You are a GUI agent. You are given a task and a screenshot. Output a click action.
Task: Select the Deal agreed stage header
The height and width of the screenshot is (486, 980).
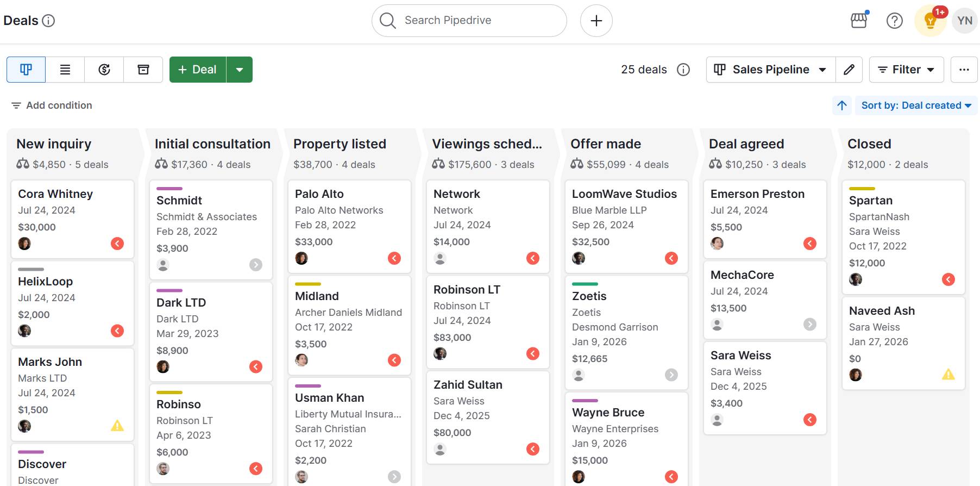746,144
